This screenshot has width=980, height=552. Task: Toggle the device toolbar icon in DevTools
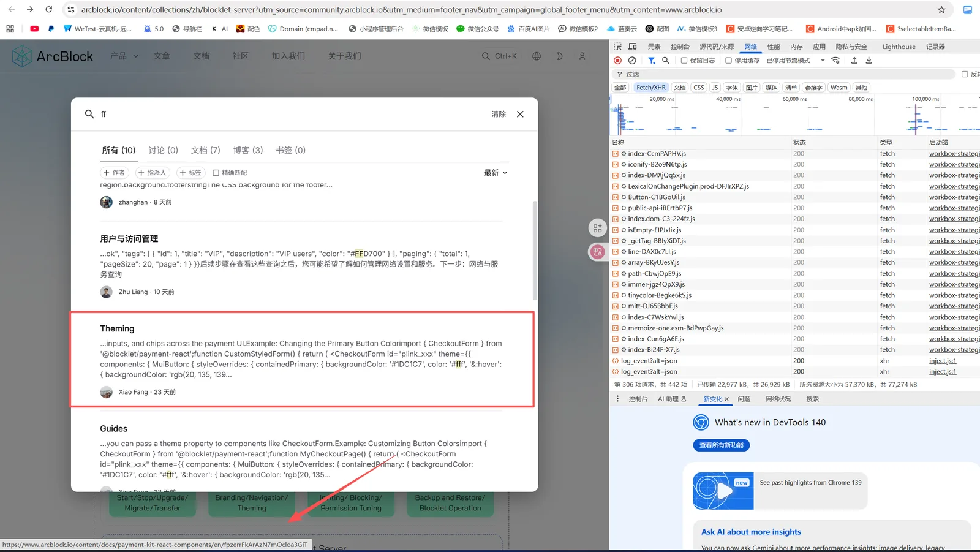click(x=633, y=47)
